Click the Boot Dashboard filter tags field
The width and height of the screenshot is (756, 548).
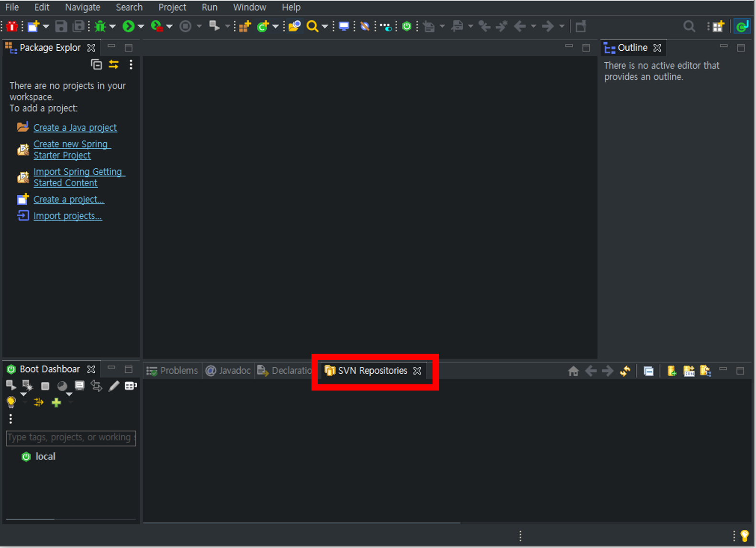71,437
